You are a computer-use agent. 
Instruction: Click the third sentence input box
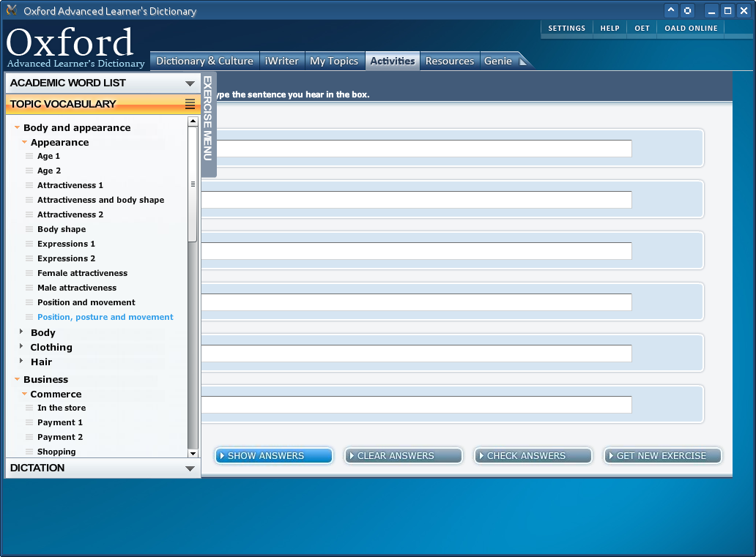pyautogui.click(x=417, y=251)
